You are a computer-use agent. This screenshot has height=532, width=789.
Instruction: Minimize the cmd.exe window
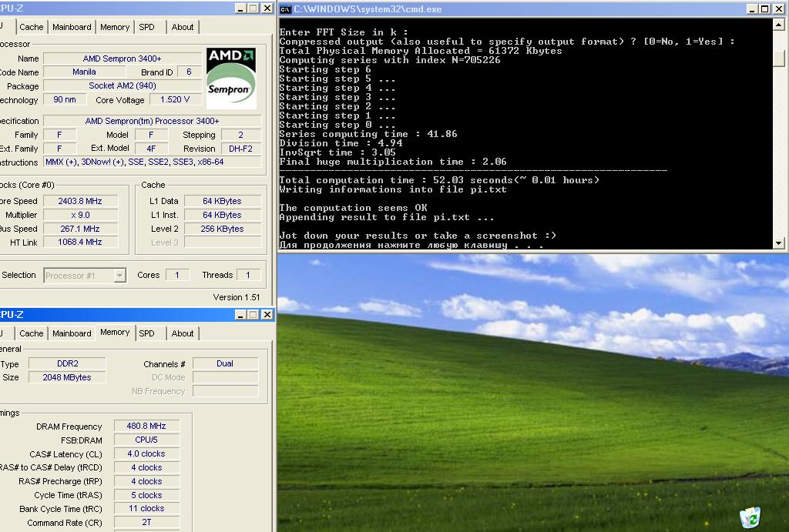click(x=752, y=8)
